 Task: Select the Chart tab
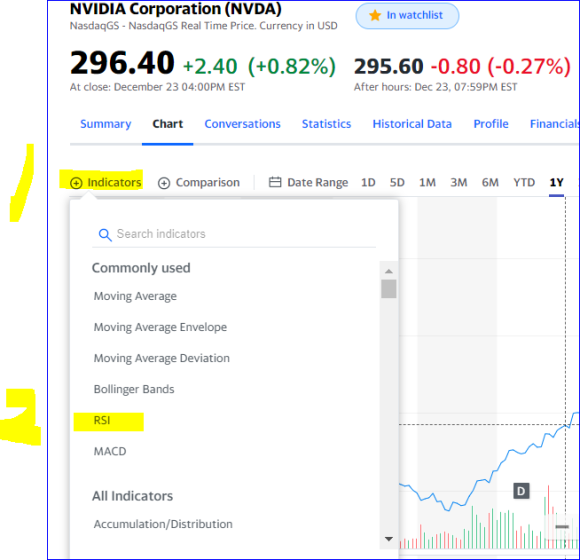pyautogui.click(x=168, y=124)
